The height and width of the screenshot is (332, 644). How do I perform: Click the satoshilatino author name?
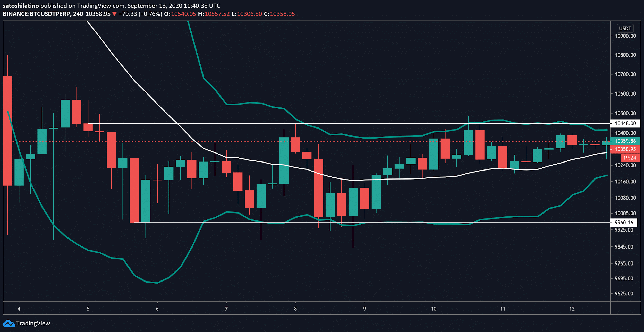point(21,6)
